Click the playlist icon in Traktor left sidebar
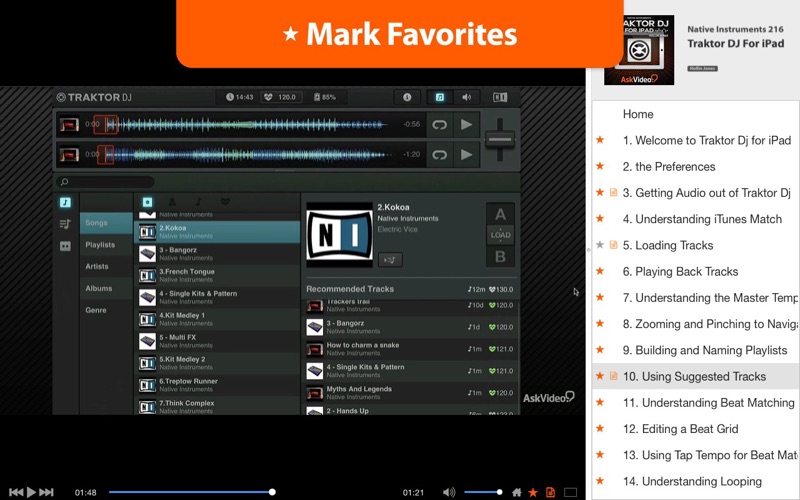 point(65,223)
